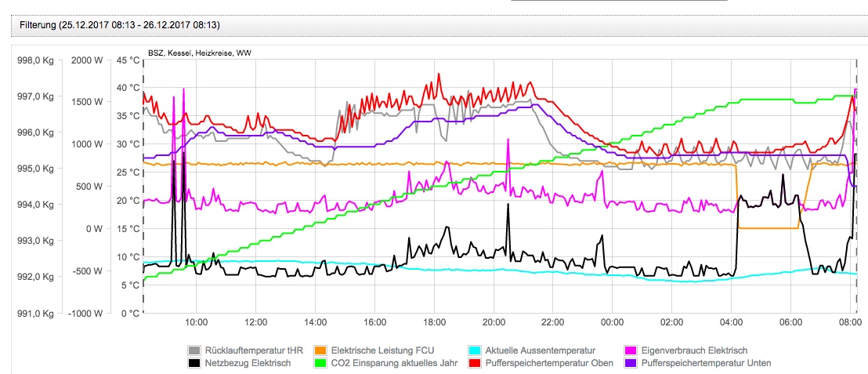The image size is (868, 374).
Task: Toggle the Aktuelle Aussentemperatur series label
Action: [x=541, y=350]
